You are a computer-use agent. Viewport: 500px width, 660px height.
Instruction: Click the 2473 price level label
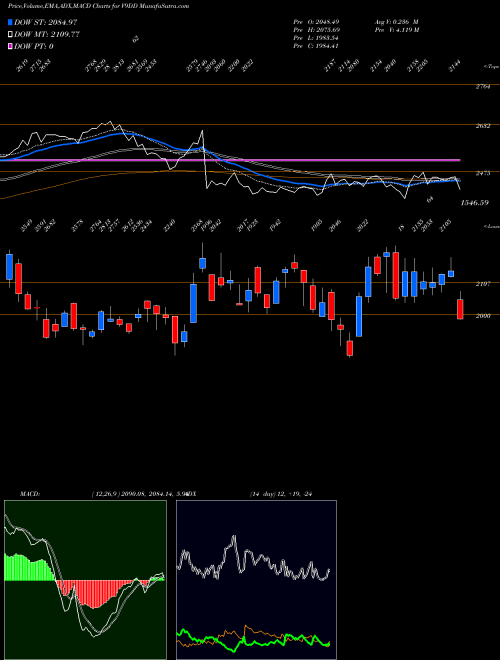pos(483,173)
